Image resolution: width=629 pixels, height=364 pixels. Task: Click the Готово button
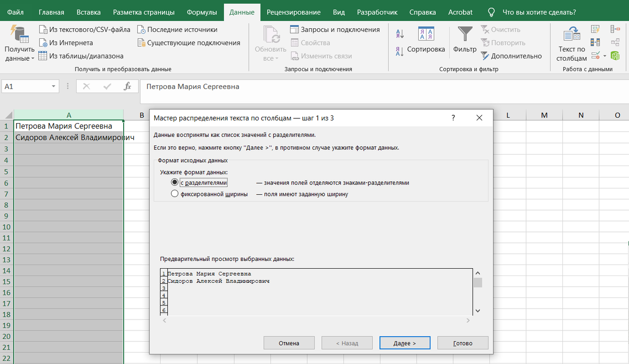click(463, 343)
